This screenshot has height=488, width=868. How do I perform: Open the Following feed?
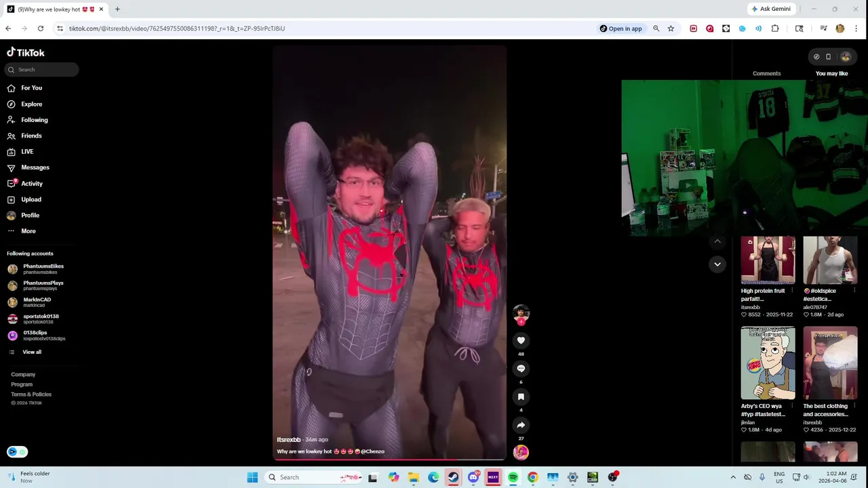[27, 120]
